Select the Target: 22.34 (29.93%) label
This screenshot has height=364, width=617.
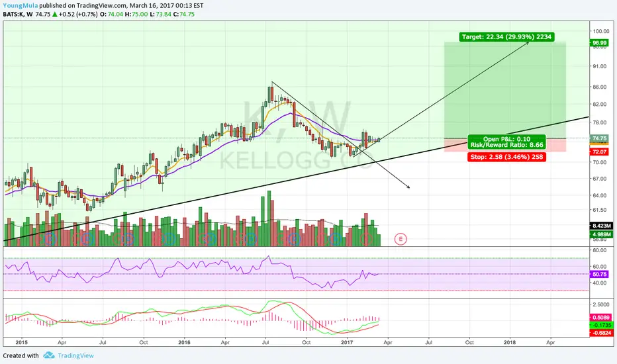tap(506, 36)
